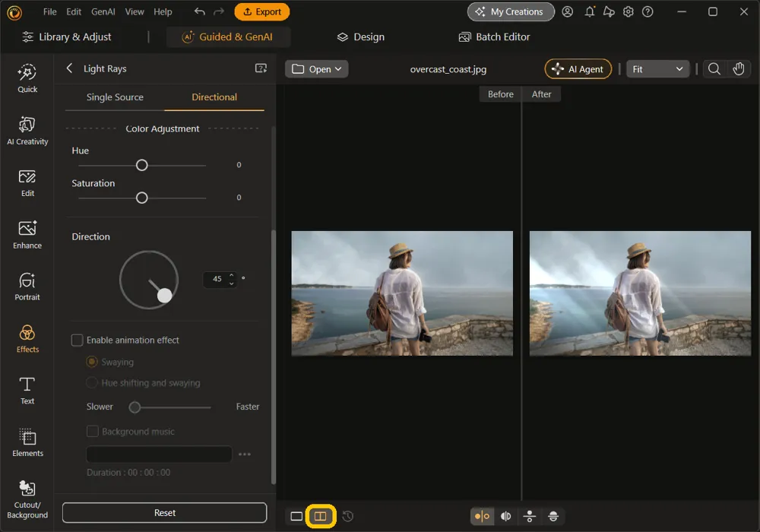The height and width of the screenshot is (532, 760).
Task: Open the Enhance sidebar tool
Action: pos(27,235)
